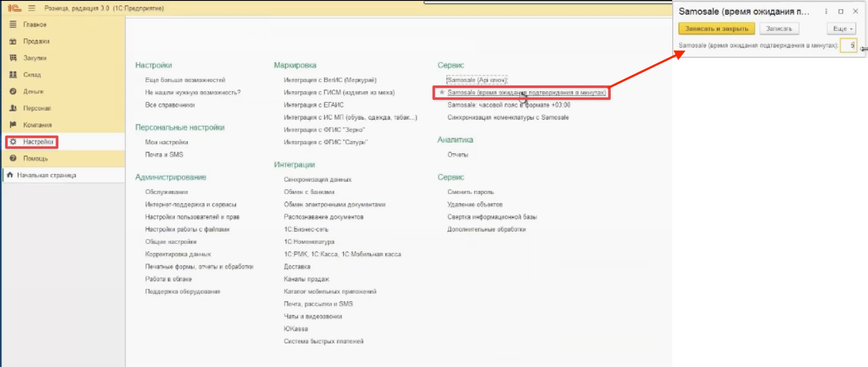Focus the waiting time minutes input field

[848, 45]
